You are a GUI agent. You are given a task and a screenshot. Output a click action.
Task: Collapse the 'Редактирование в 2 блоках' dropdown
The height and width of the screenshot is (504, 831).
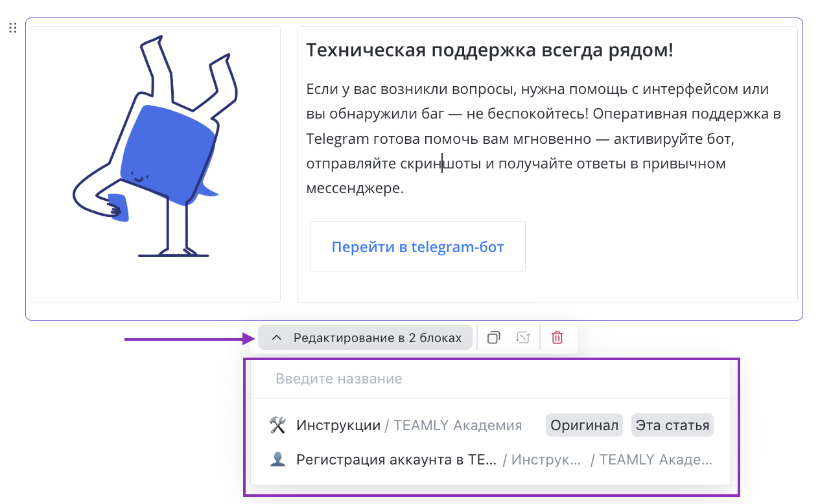tap(365, 338)
